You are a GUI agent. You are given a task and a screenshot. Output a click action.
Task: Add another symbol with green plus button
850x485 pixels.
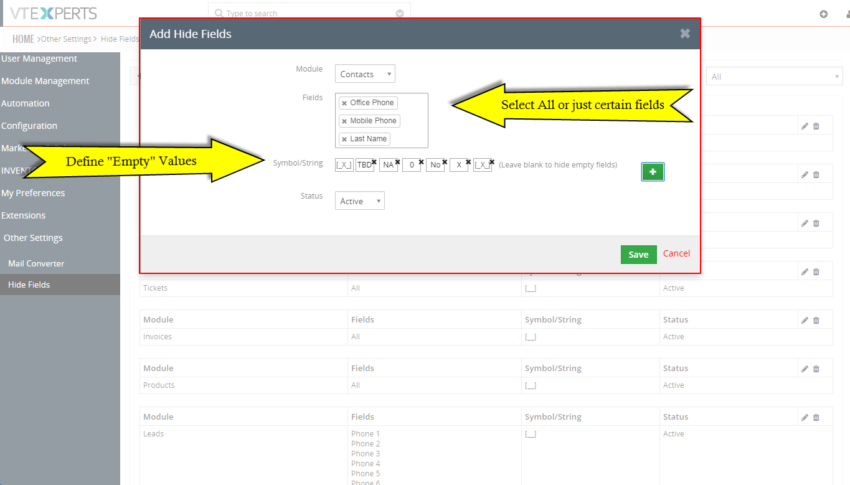click(x=653, y=172)
